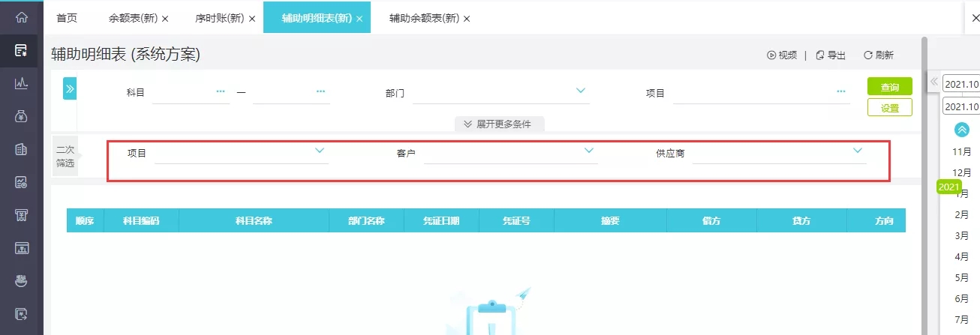Screen dimensions: 980x335
Task: Click the 2021 year marker
Action: point(949,187)
